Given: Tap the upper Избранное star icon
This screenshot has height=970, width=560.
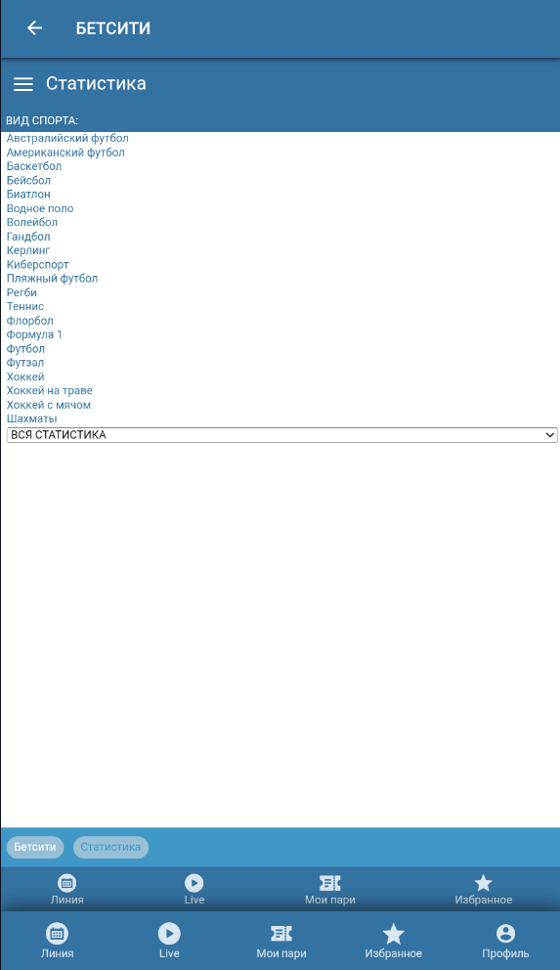Looking at the screenshot, I should [x=484, y=883].
